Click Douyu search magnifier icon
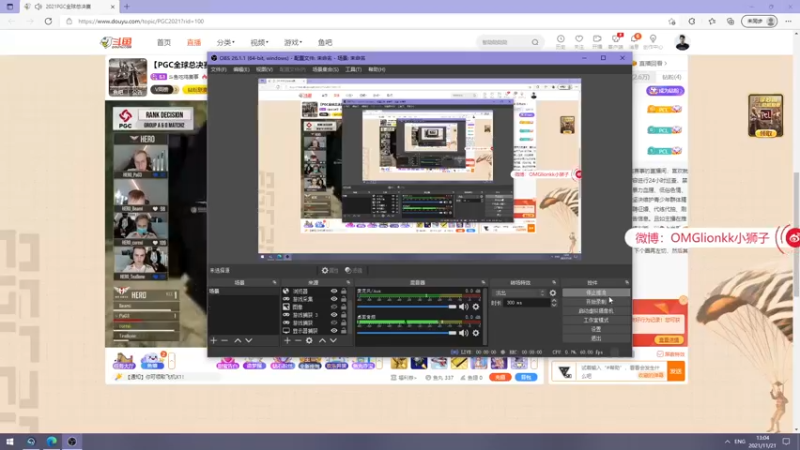 pos(535,42)
